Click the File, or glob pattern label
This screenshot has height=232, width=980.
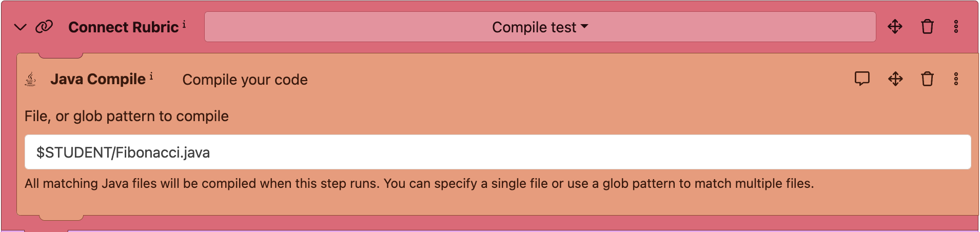click(x=126, y=116)
